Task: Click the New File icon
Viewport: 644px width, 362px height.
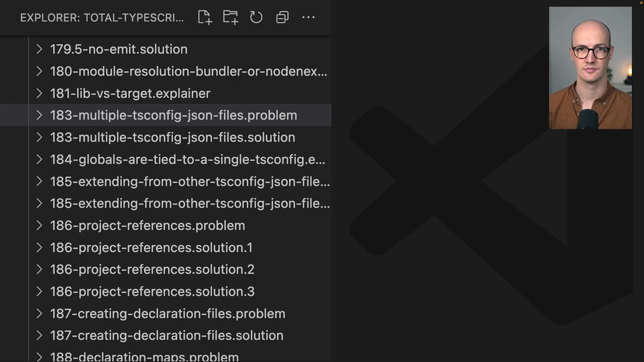Action: pos(205,17)
